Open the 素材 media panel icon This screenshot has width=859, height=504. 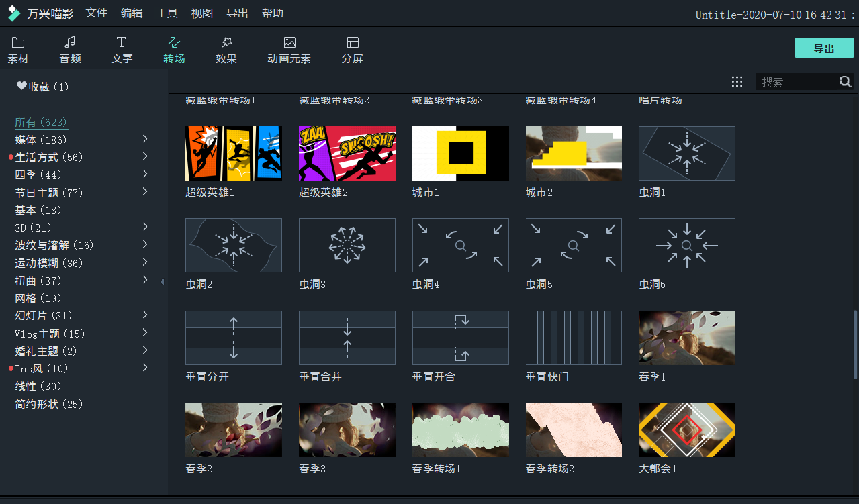coord(18,43)
